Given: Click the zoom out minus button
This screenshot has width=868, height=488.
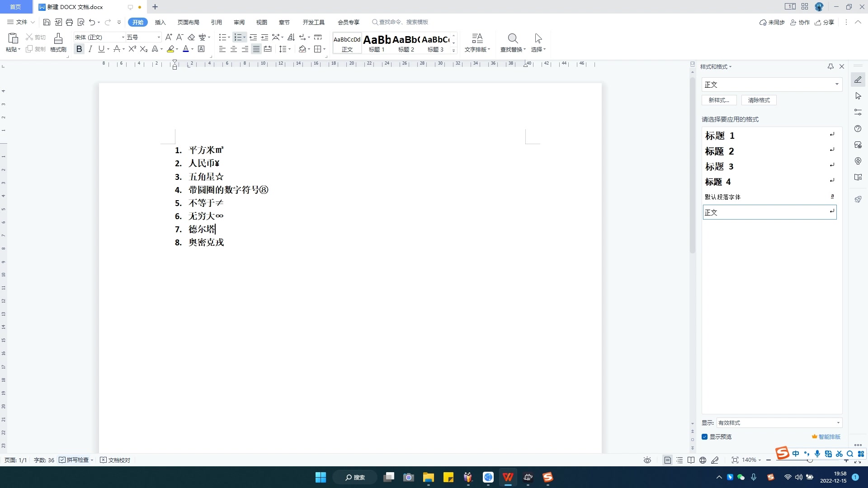Looking at the screenshot, I should click(769, 460).
